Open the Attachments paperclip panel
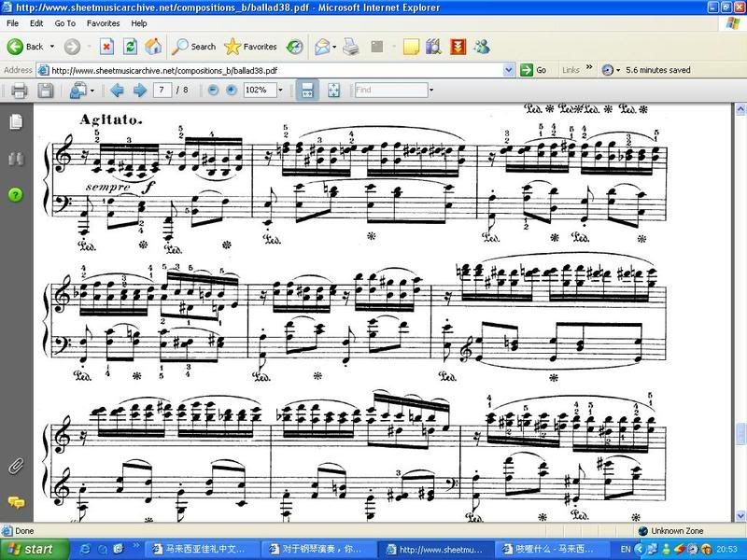The image size is (747, 560). click(x=16, y=465)
